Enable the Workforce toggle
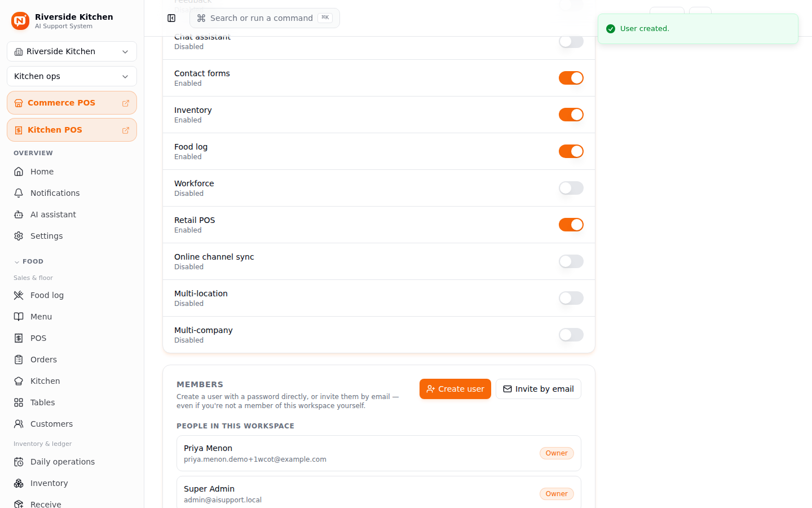The height and width of the screenshot is (508, 812). point(571,188)
